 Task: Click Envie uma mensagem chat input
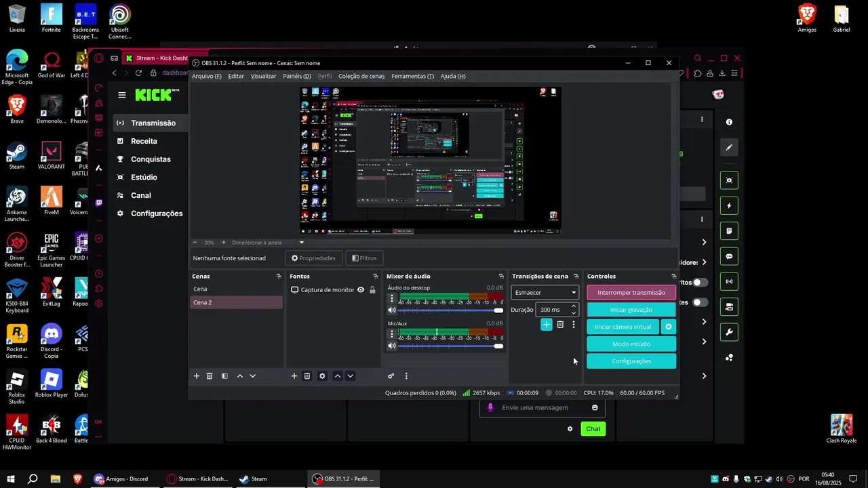[542, 407]
